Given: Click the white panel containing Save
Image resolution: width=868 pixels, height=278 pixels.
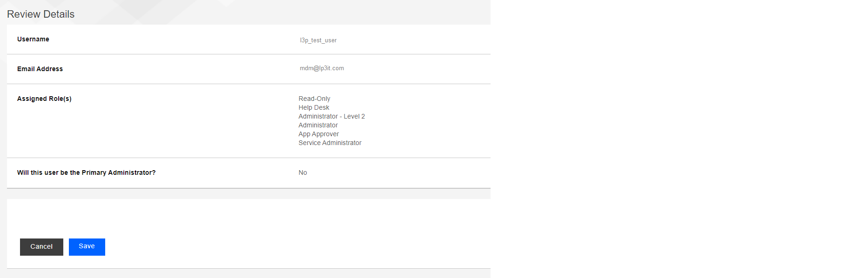Looking at the screenshot, I should [249, 233].
